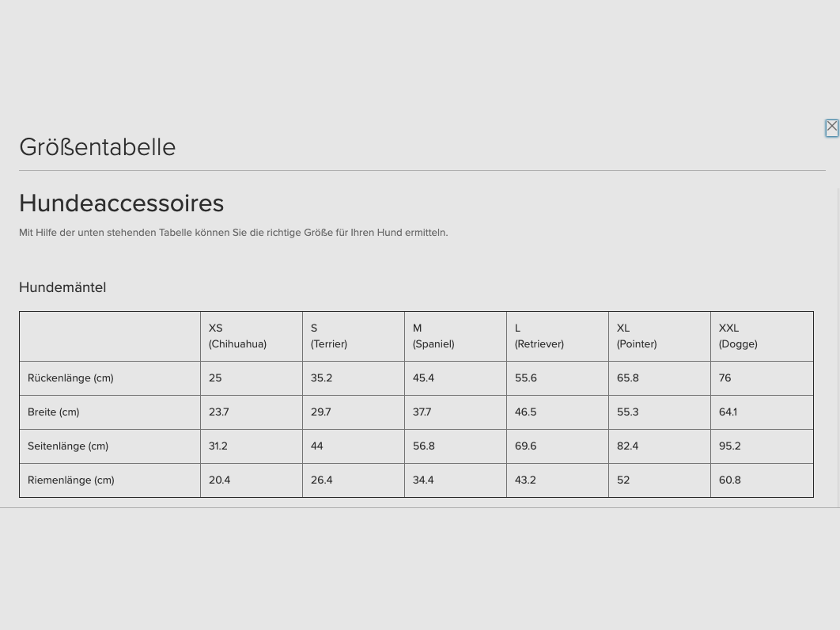Click the Hundeaccessoires heading
Image resolution: width=840 pixels, height=630 pixels.
tap(122, 203)
